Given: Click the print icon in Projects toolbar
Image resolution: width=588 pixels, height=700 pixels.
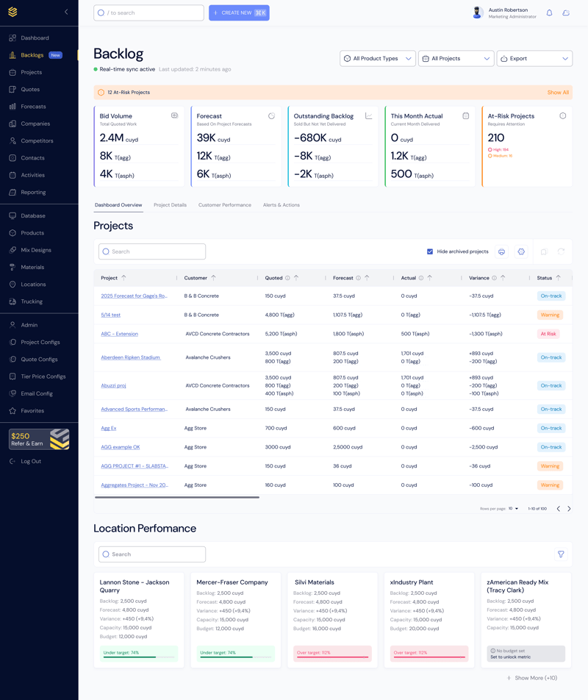Looking at the screenshot, I should (501, 251).
